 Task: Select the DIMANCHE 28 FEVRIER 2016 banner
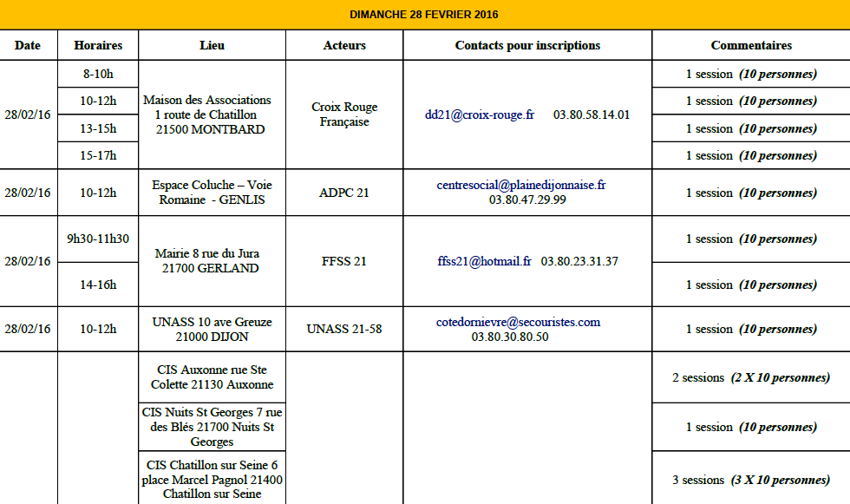424,15
